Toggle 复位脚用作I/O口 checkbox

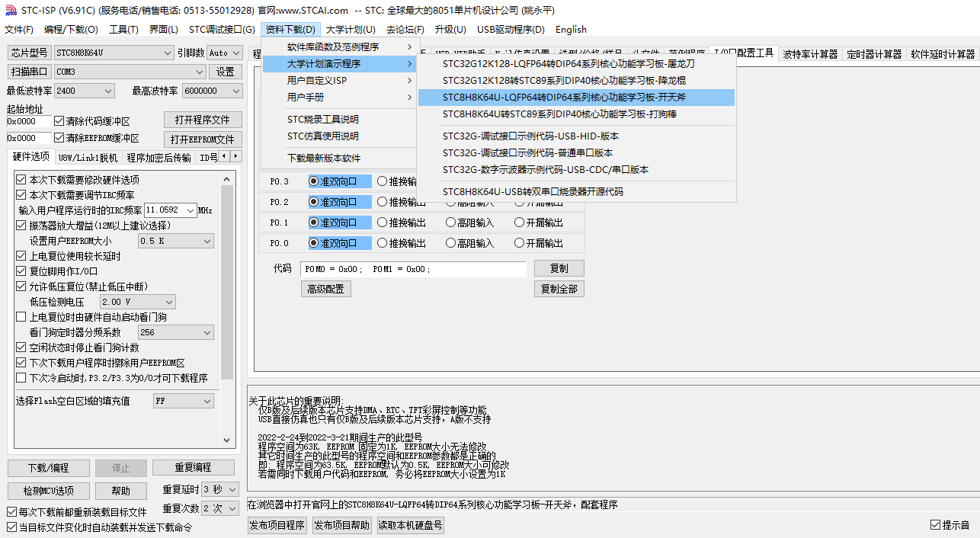click(x=21, y=271)
